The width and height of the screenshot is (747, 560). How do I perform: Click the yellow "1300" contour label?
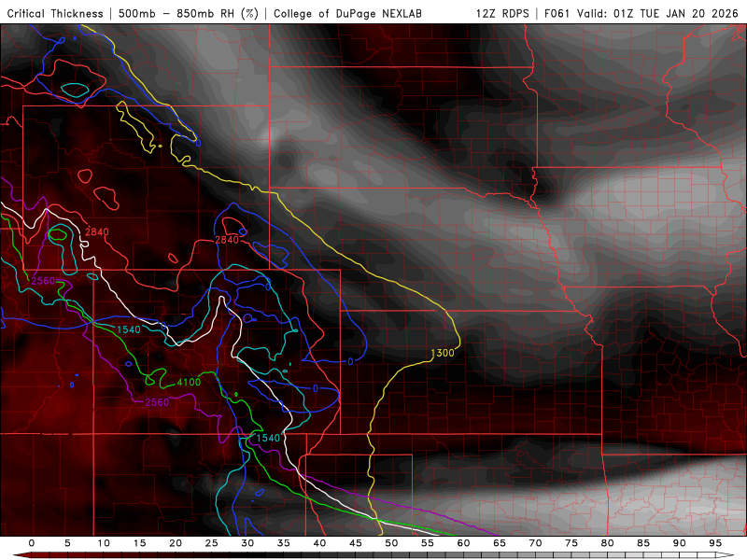(x=442, y=353)
